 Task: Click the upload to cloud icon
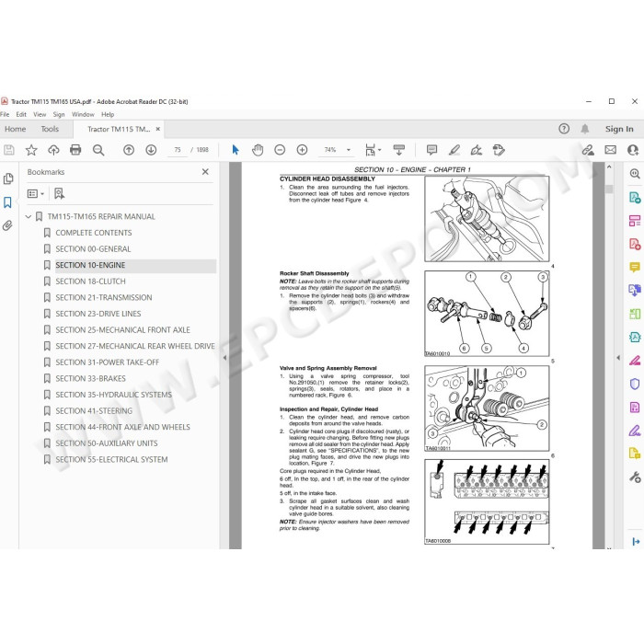coord(53,150)
